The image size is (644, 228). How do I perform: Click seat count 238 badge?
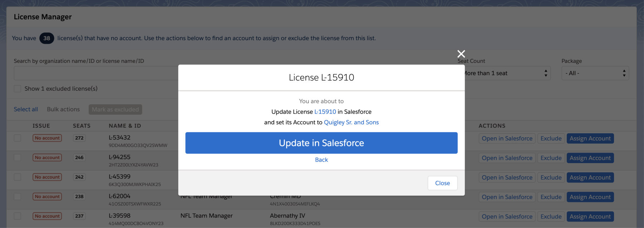(79, 197)
